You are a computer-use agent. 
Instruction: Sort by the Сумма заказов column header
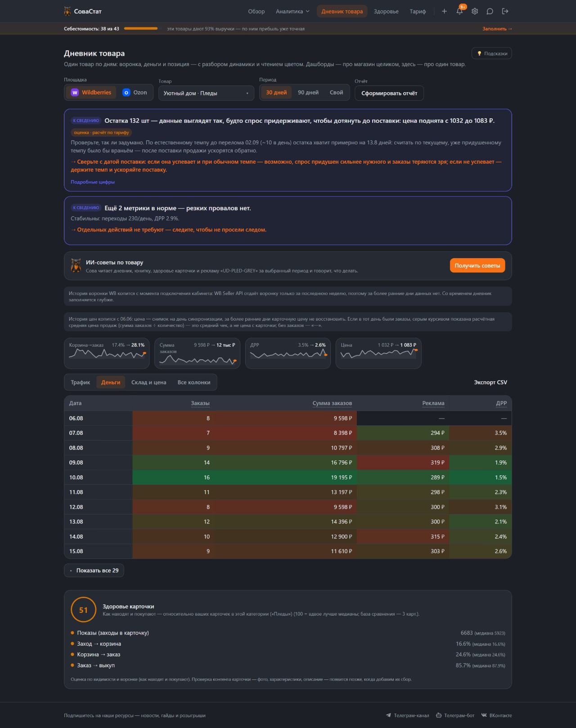tap(332, 403)
